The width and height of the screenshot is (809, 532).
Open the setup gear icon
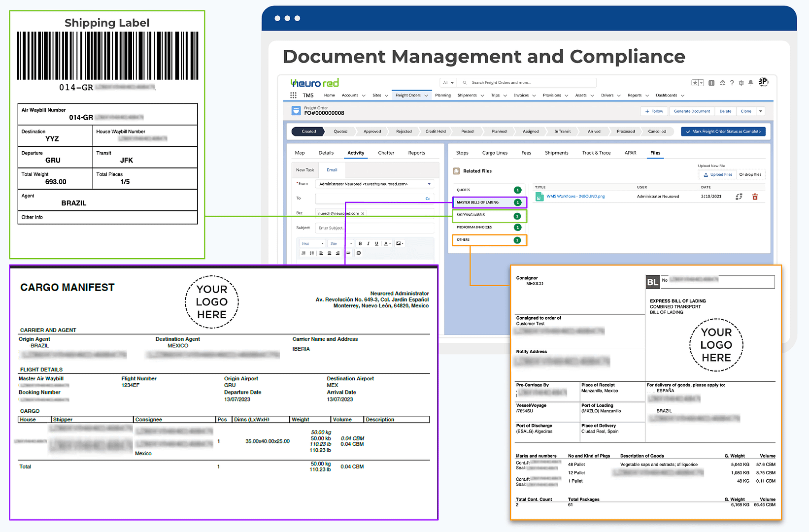click(741, 83)
